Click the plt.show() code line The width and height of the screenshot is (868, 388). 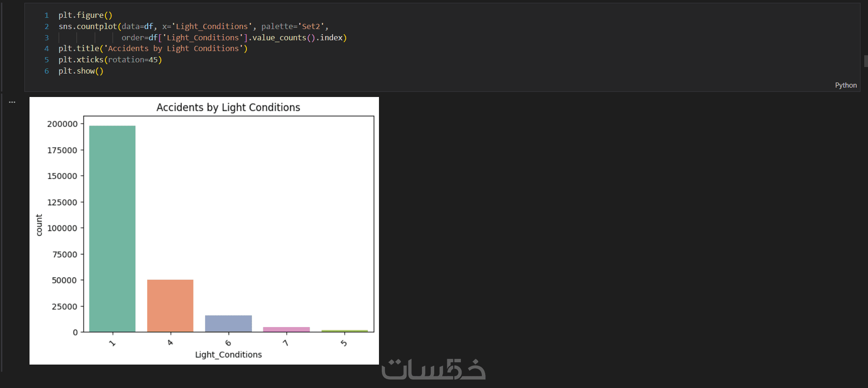pyautogui.click(x=81, y=71)
